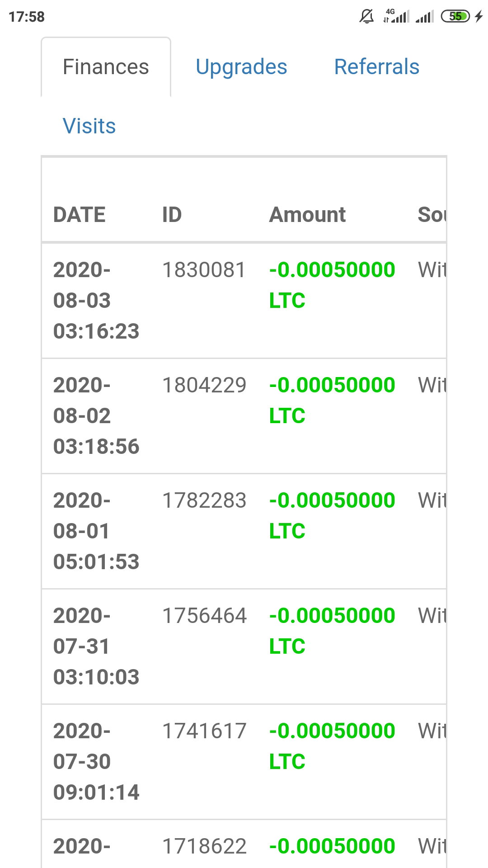Viewport: 488px width, 868px height.
Task: Select transaction ID 1756464
Action: (x=204, y=616)
